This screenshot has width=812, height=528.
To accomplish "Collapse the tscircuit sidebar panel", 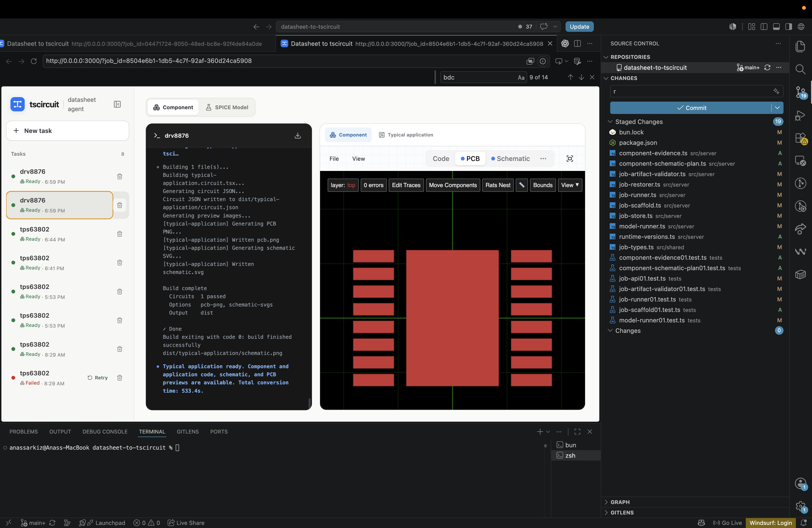I will click(117, 104).
